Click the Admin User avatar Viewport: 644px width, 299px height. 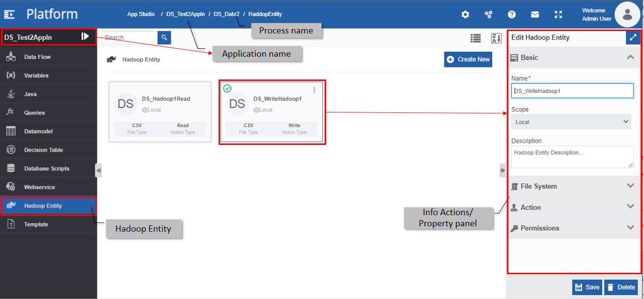(x=628, y=15)
